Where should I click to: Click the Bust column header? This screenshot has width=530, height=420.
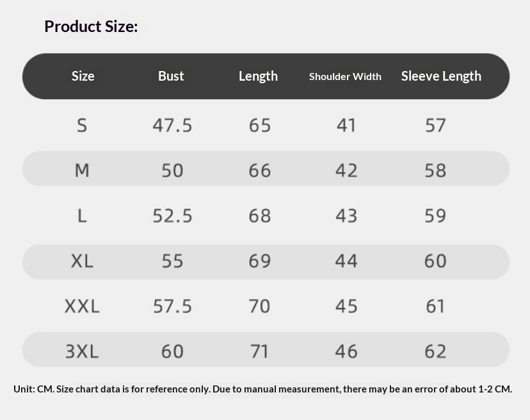(171, 76)
